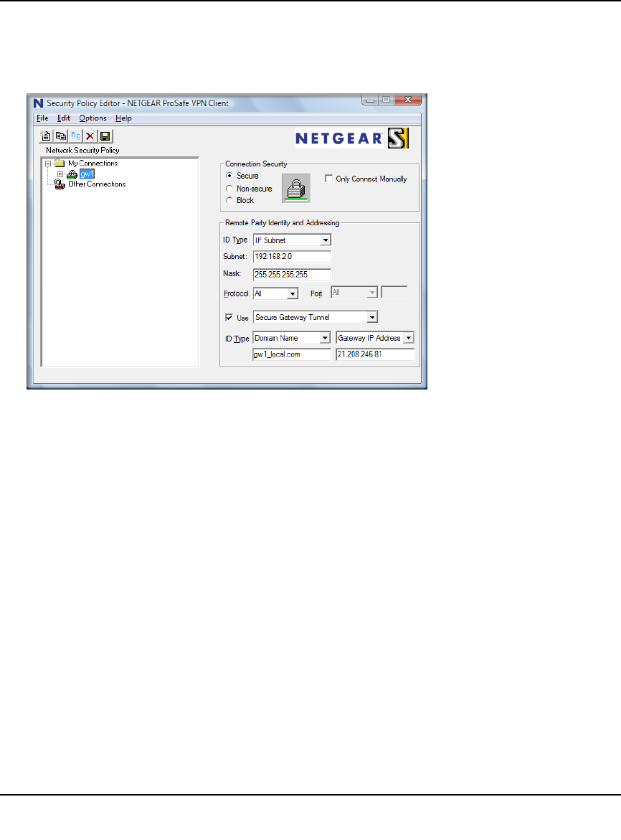Click the Copy toolbar icon
This screenshot has height=840, width=621.
61,136
